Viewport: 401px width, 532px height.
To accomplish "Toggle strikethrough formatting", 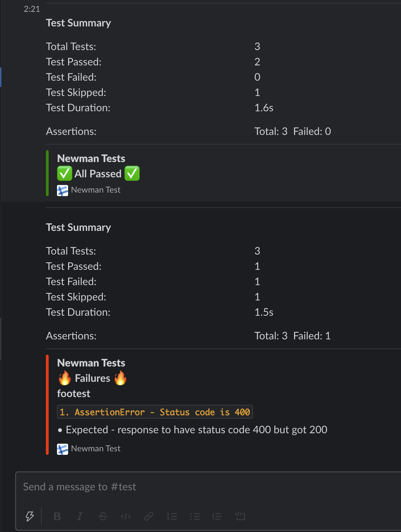I will [x=103, y=516].
